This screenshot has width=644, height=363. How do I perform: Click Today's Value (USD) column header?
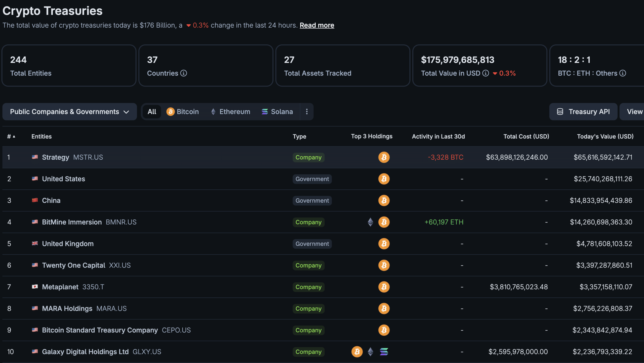[x=605, y=137]
